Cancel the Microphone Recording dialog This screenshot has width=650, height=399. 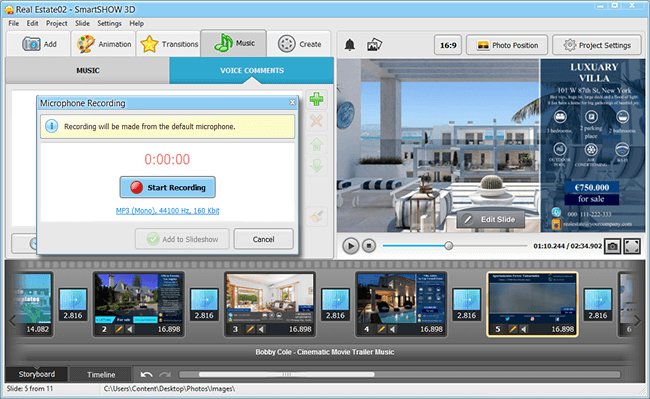pyautogui.click(x=264, y=239)
